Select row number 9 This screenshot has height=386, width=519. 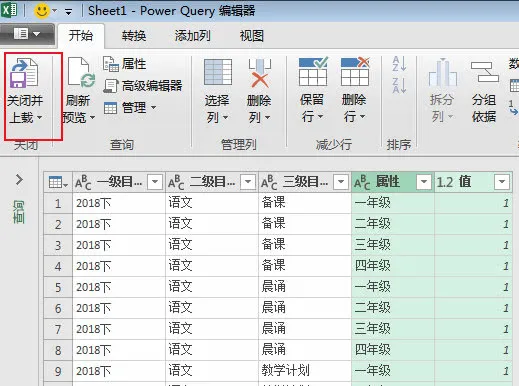pyautogui.click(x=58, y=371)
